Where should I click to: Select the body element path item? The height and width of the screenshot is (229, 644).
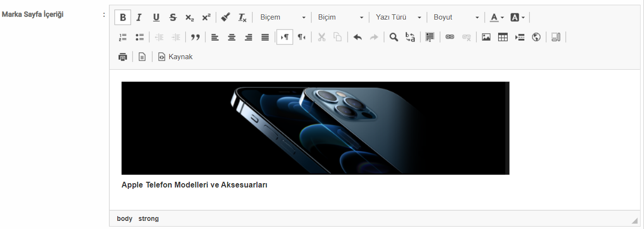124,219
